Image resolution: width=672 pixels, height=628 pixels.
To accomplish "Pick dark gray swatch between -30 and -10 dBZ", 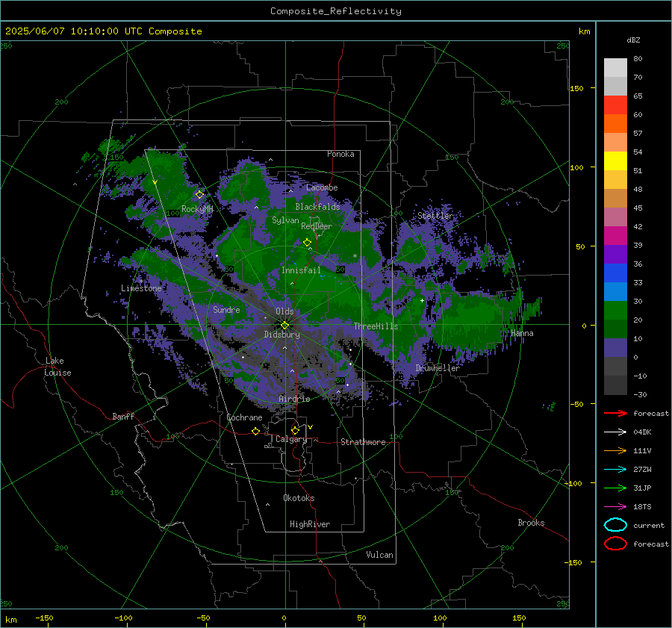I will (615, 385).
